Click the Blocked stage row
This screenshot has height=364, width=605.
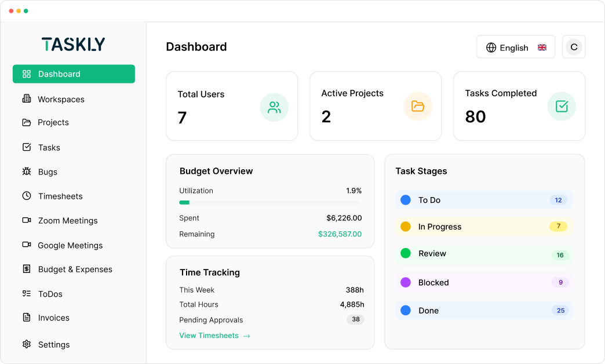484,282
